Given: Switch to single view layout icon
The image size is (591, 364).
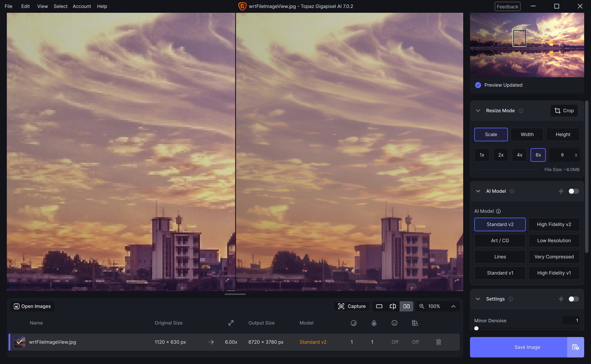Looking at the screenshot, I should pos(379,306).
